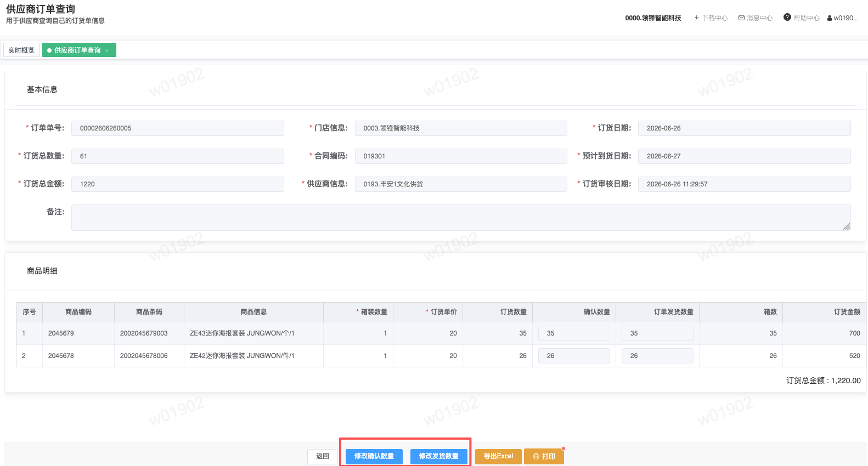
Task: Edit the 订单发货数量 field for item 2045678
Action: tap(657, 356)
